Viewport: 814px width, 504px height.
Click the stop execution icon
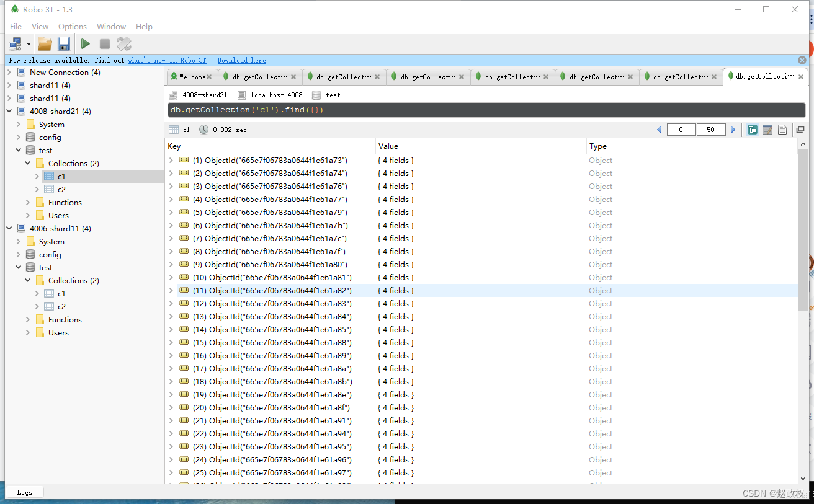click(x=104, y=43)
